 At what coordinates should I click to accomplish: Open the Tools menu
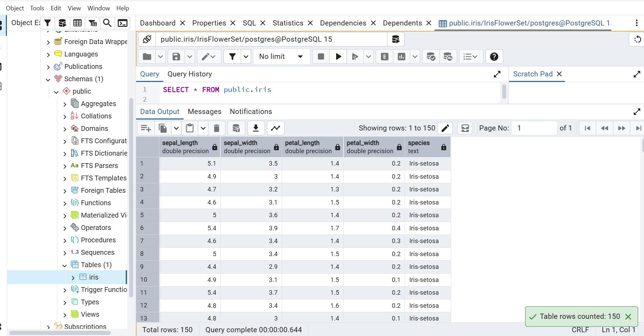click(37, 8)
